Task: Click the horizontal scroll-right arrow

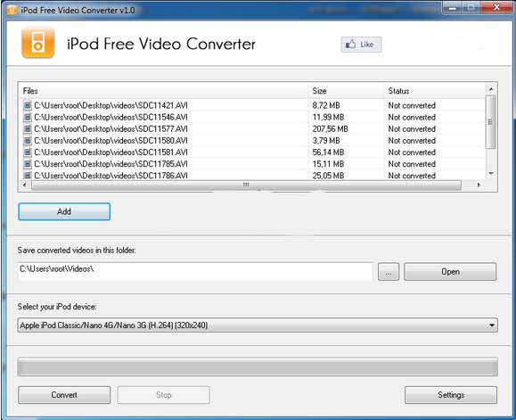Action: [x=479, y=185]
